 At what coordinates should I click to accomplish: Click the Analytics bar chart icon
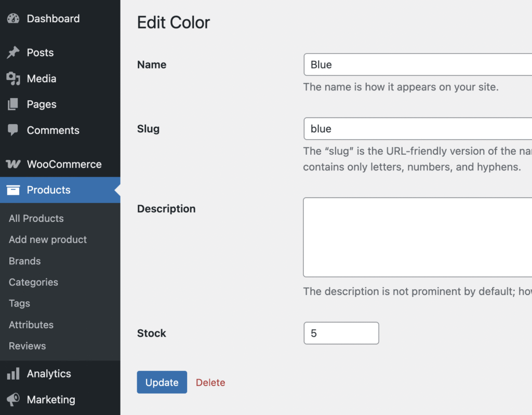(x=13, y=373)
